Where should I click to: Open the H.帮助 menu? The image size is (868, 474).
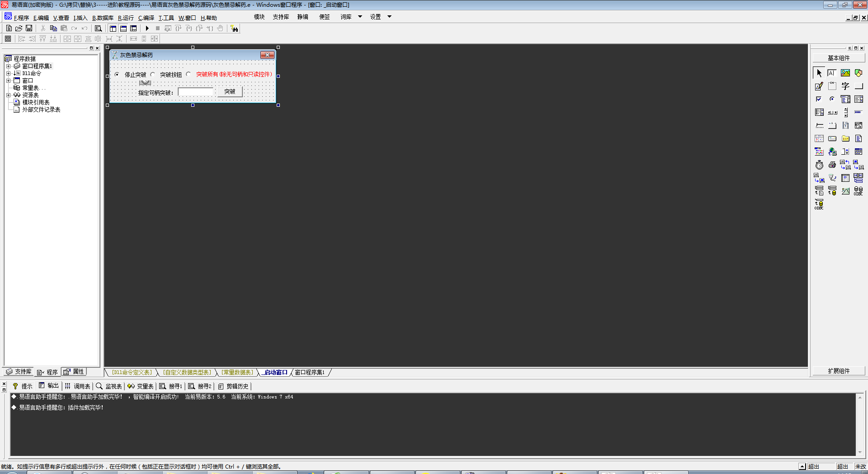(209, 18)
